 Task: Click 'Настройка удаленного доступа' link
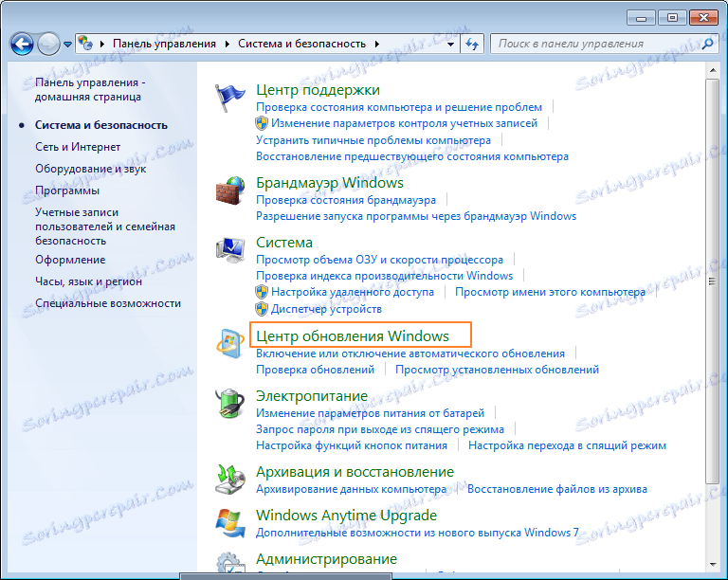[353, 292]
